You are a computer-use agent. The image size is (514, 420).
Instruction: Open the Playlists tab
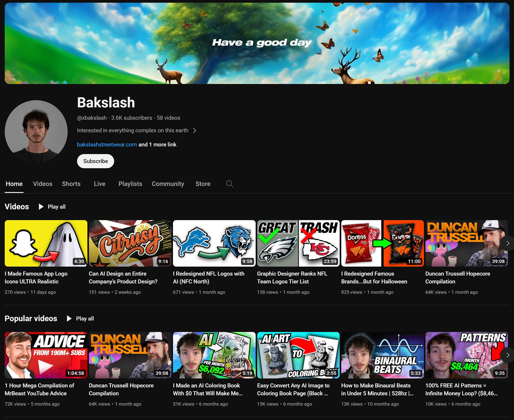click(x=130, y=184)
